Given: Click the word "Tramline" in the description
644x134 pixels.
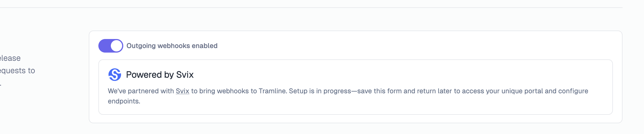Looking at the screenshot, I should [x=273, y=91].
